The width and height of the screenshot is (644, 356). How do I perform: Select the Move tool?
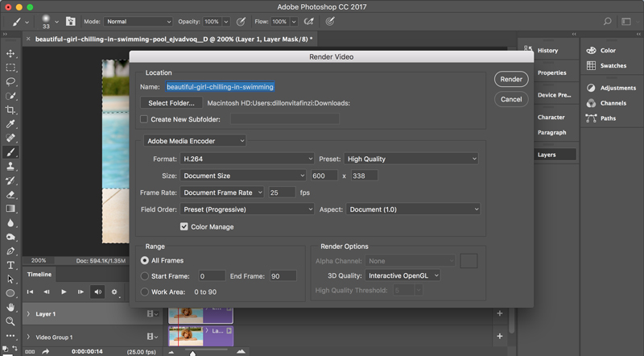10,53
